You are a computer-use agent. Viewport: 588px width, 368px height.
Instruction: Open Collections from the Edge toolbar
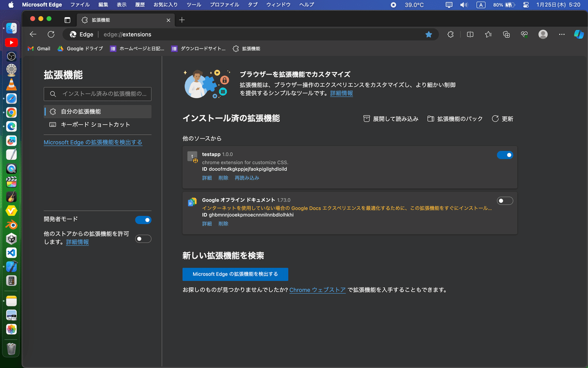pos(507,34)
